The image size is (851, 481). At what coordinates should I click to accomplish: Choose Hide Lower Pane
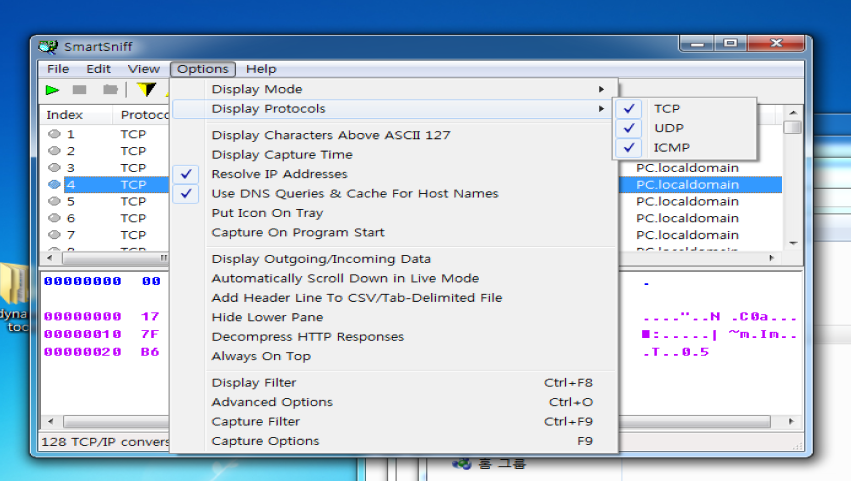point(395,317)
